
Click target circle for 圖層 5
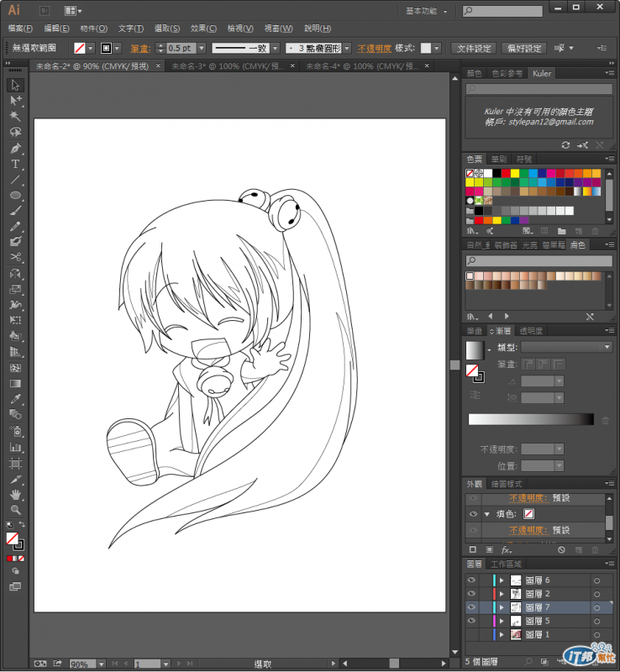596,622
